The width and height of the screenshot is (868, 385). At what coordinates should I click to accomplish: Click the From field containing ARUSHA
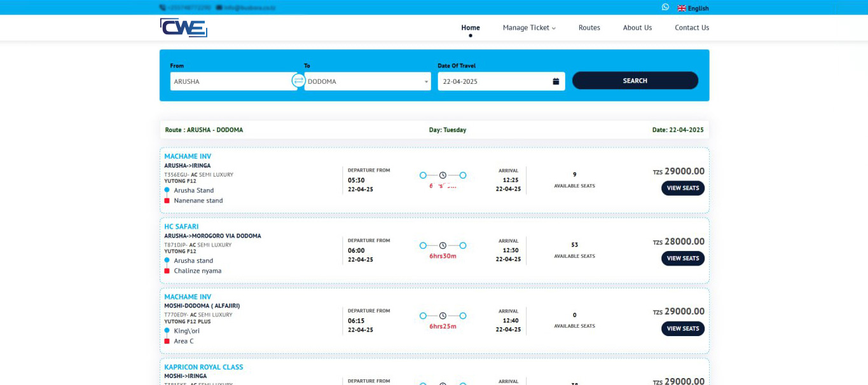pos(233,81)
